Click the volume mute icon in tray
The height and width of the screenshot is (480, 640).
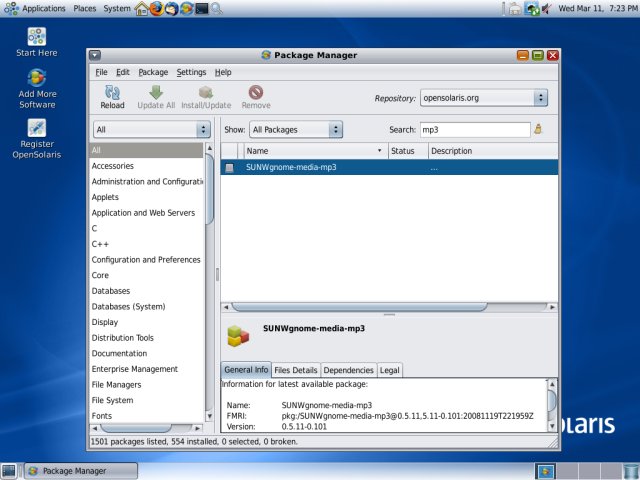point(547,8)
